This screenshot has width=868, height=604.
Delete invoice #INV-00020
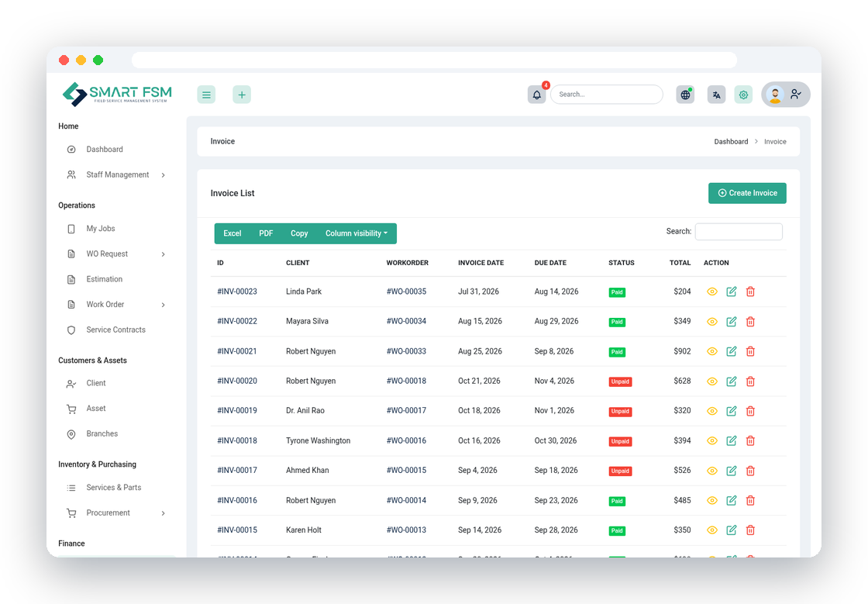click(x=750, y=381)
